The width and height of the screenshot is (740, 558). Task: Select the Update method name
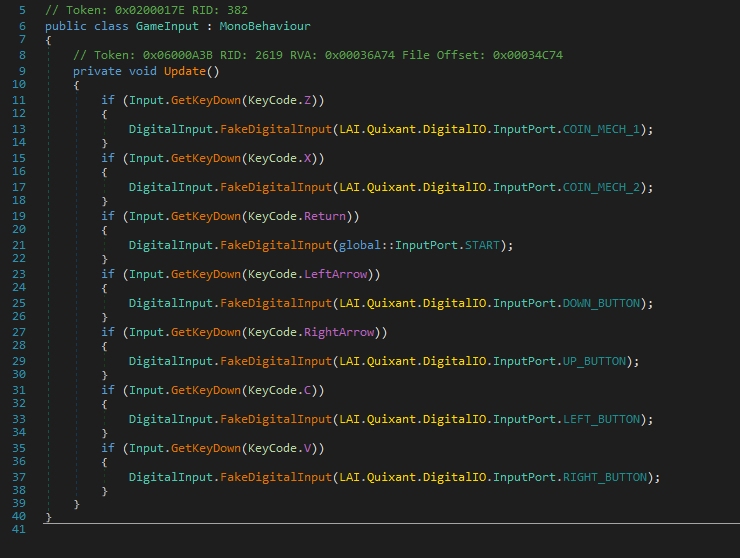185,71
